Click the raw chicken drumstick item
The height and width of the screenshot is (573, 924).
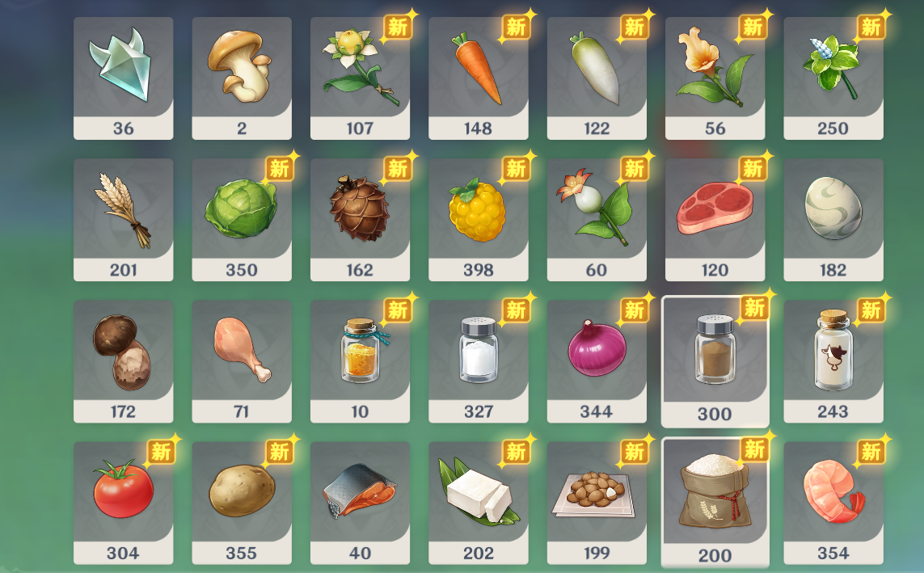pyautogui.click(x=242, y=361)
